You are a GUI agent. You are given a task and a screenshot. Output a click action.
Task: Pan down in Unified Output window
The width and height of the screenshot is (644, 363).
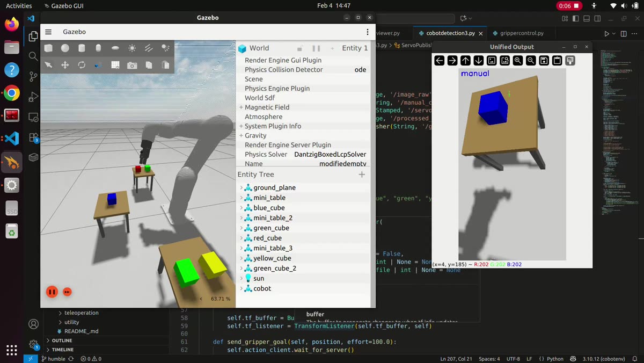coord(479,61)
